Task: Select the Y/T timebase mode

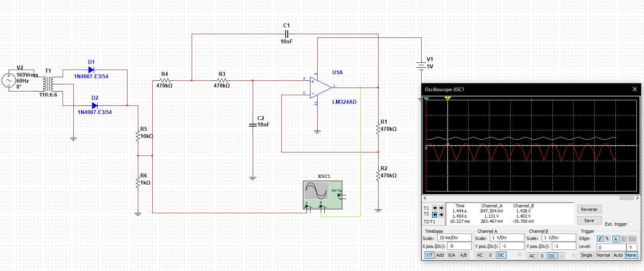Action: pyautogui.click(x=429, y=255)
